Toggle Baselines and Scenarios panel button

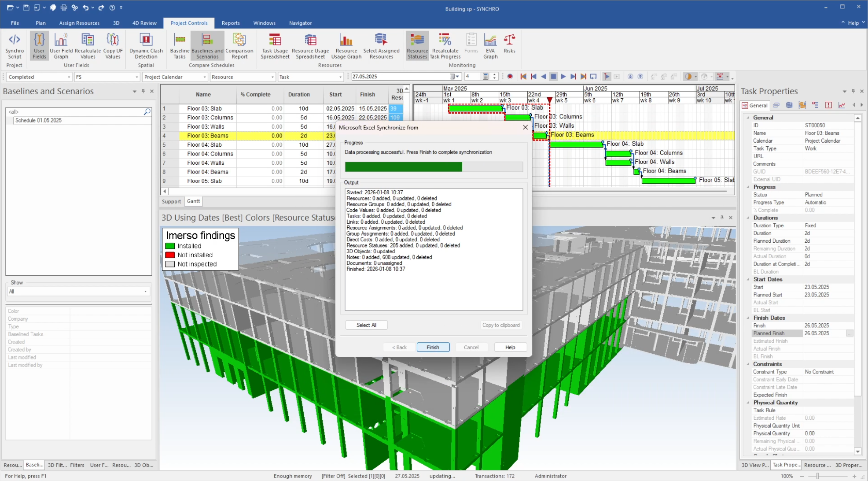pyautogui.click(x=207, y=45)
